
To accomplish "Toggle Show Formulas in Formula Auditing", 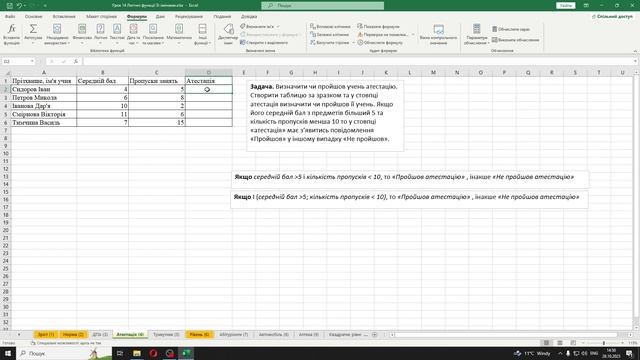I will coord(378,27).
